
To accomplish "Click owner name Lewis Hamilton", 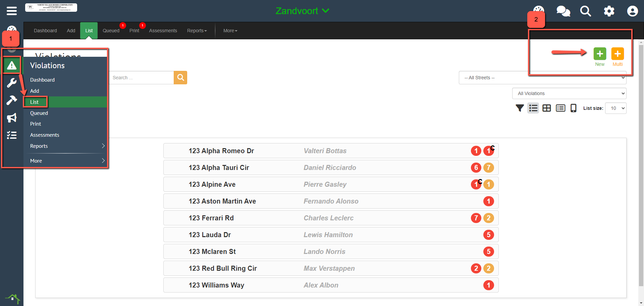I will click(328, 235).
